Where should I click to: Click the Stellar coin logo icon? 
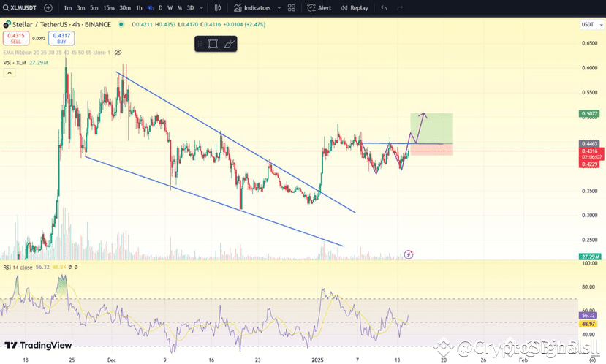pyautogui.click(x=7, y=25)
